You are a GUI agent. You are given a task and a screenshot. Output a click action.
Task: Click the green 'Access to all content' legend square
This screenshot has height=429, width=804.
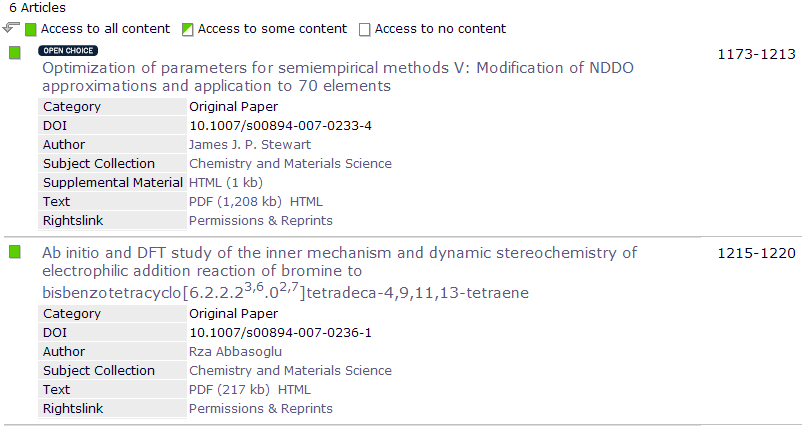point(30,30)
